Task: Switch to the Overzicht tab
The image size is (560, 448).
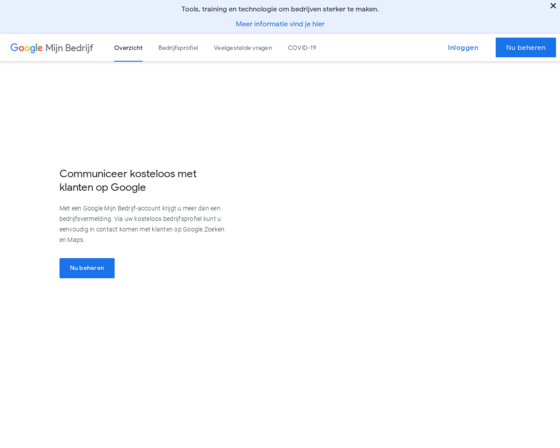Action: (128, 48)
